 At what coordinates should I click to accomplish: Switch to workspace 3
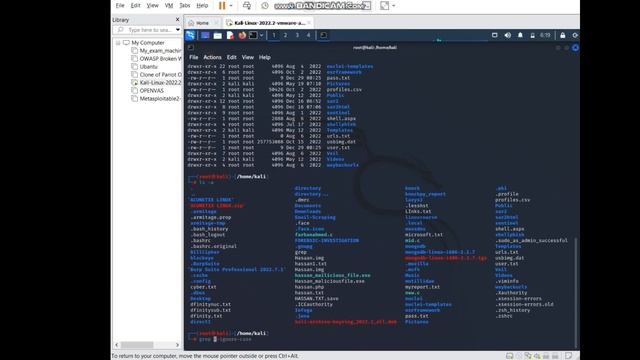297,36
